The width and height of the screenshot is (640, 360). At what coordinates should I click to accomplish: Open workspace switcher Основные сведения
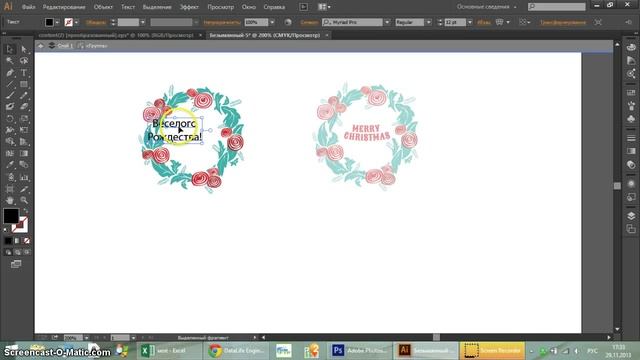pyautogui.click(x=486, y=7)
